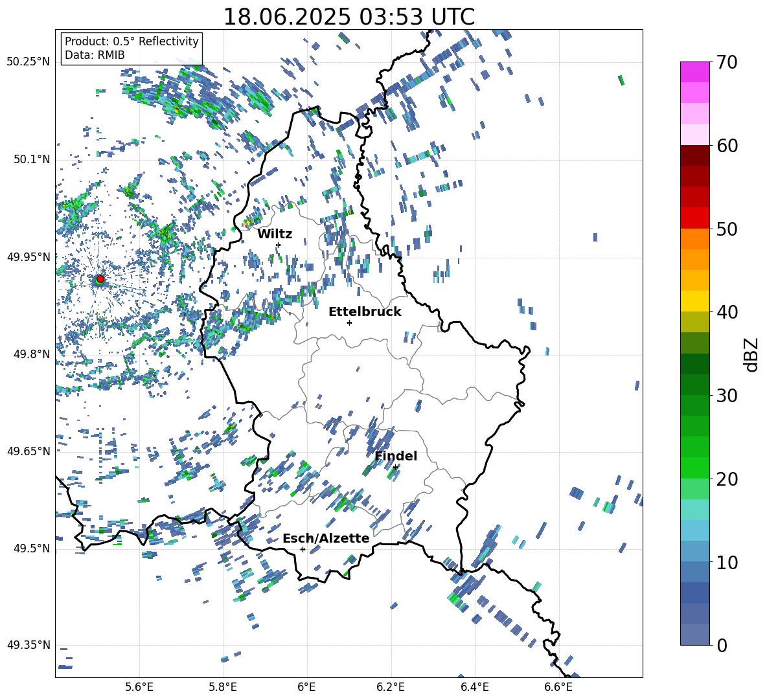Click the 49.65°N latitude label
The image size is (767, 700).
pos(29,451)
